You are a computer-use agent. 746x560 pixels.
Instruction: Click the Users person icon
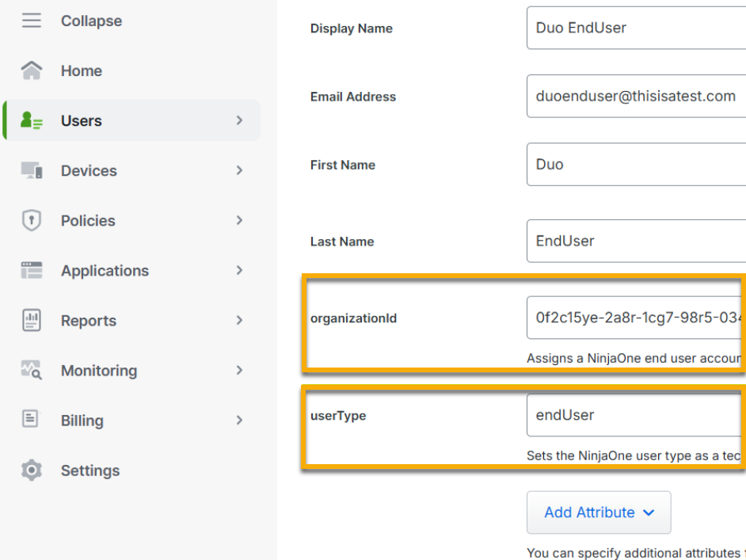[x=32, y=120]
